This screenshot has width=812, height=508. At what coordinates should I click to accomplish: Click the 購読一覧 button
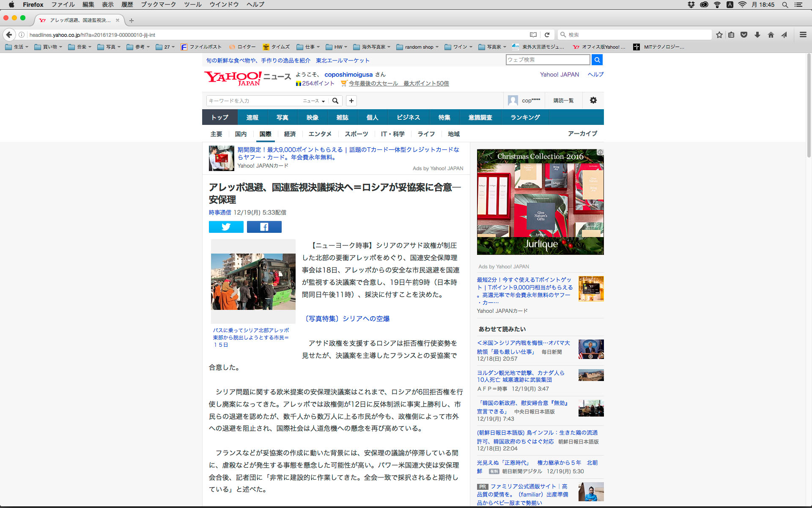tap(563, 100)
